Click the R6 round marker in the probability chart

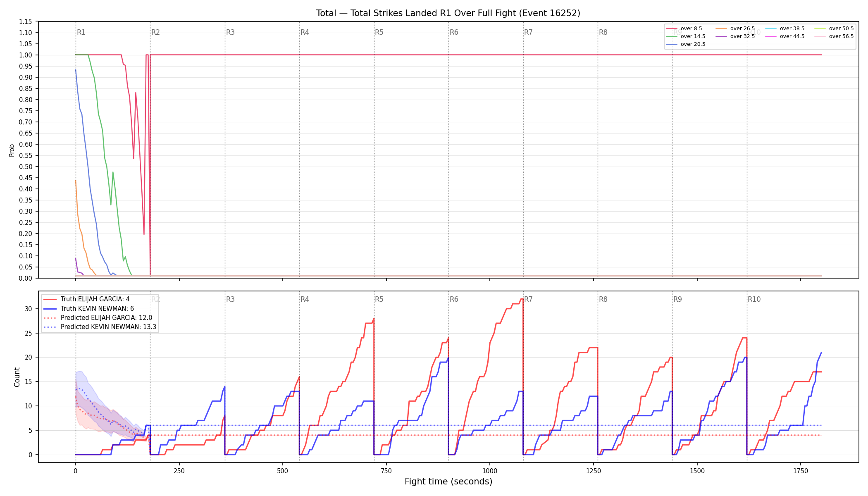(x=454, y=32)
